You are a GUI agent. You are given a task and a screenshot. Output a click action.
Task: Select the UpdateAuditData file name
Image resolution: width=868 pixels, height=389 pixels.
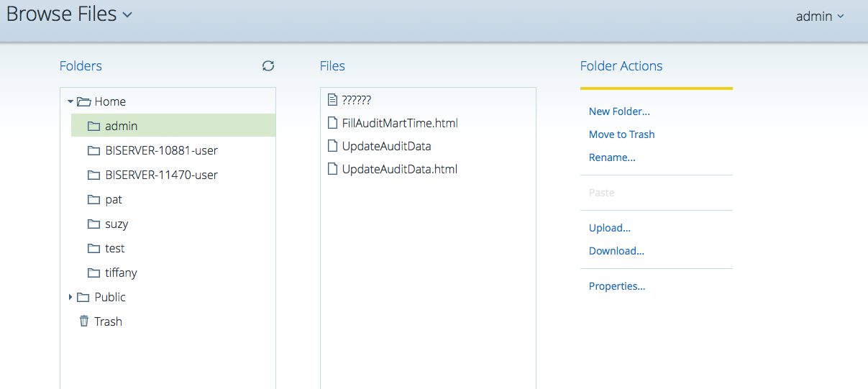387,146
